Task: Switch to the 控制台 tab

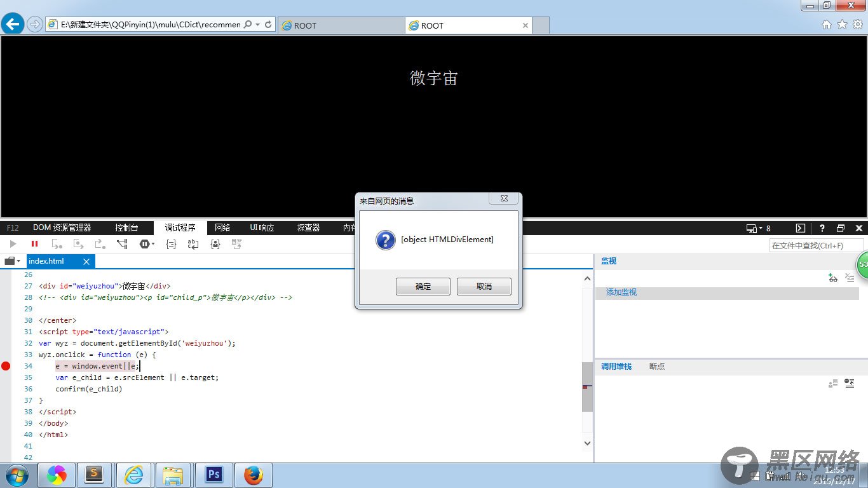Action: click(126, 228)
